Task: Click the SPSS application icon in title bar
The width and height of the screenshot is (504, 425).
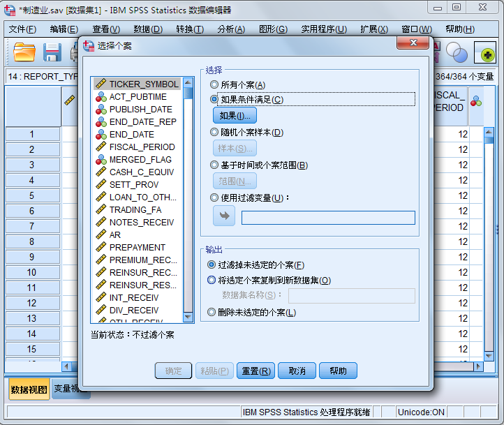Action: tap(10, 10)
